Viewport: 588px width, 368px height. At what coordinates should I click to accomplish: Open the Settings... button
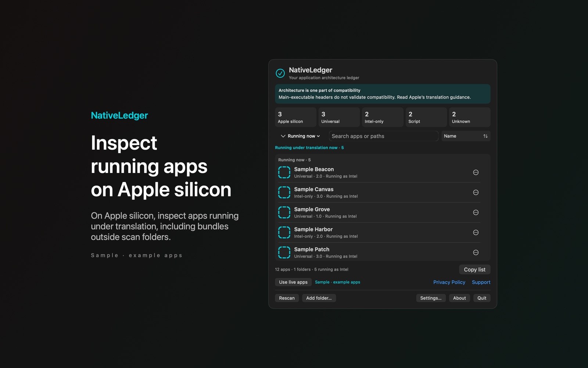[431, 298]
